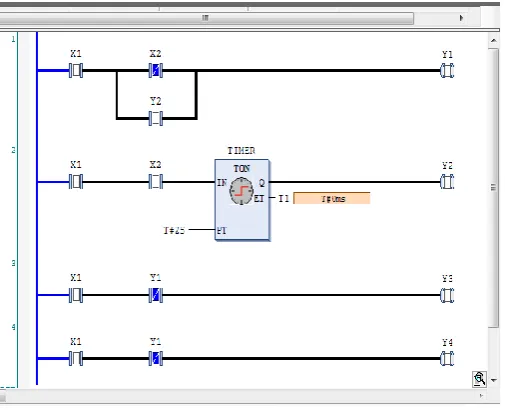Select the X1 contact in rung 4

coord(76,359)
